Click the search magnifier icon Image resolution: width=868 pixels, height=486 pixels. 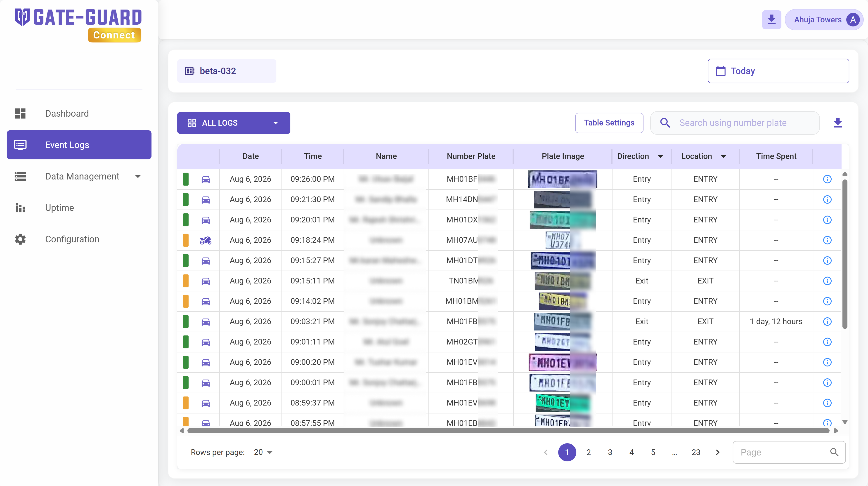coord(665,123)
